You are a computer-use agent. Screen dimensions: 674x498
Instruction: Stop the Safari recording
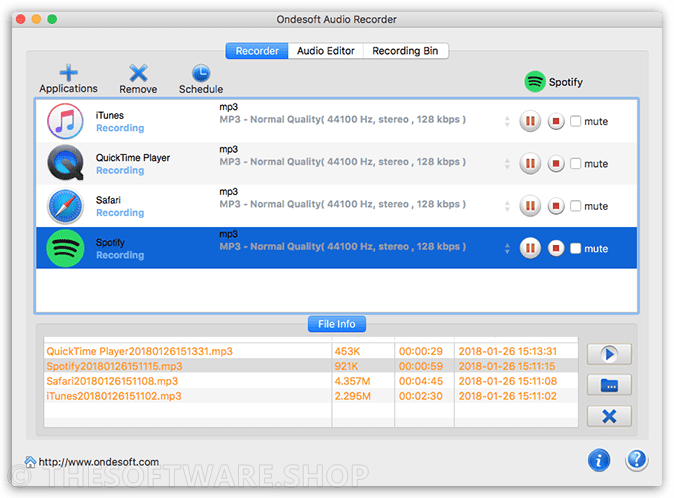point(556,206)
